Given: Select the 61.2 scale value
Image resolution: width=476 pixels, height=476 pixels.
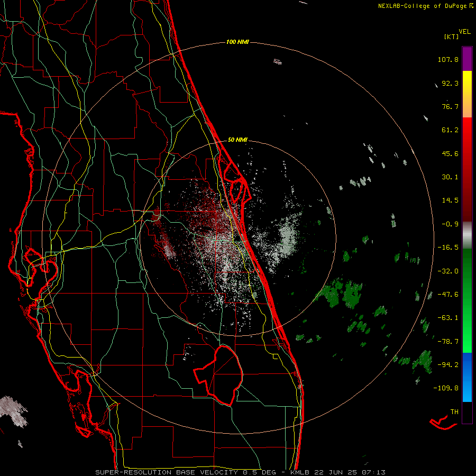Looking at the screenshot, I should [450, 130].
